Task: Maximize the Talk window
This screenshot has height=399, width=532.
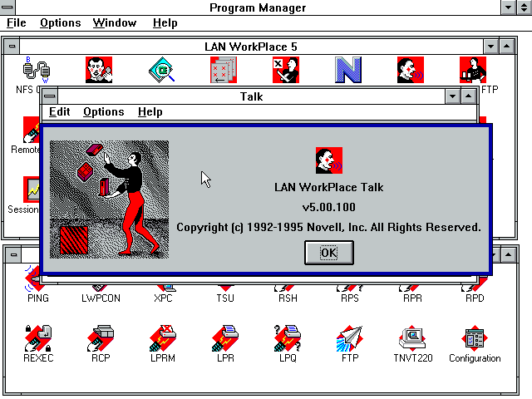Action: pyautogui.click(x=469, y=96)
